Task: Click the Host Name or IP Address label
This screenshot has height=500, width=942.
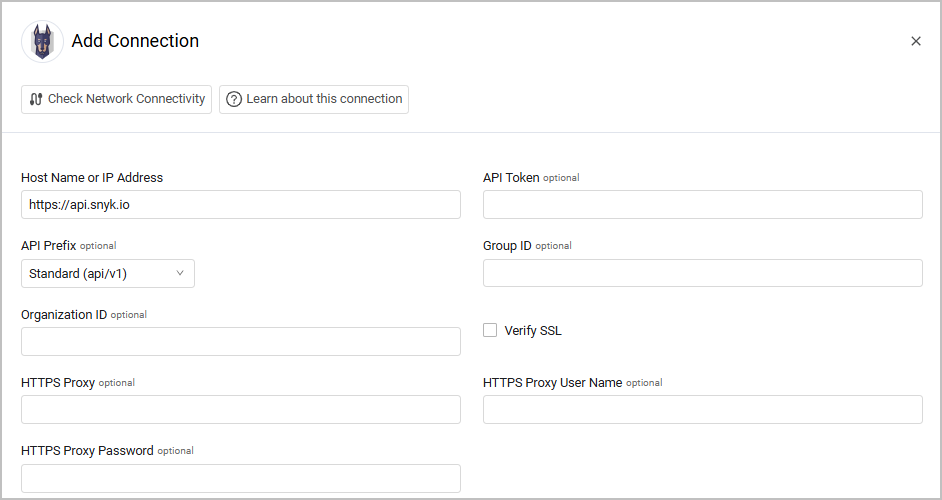Action: [92, 178]
